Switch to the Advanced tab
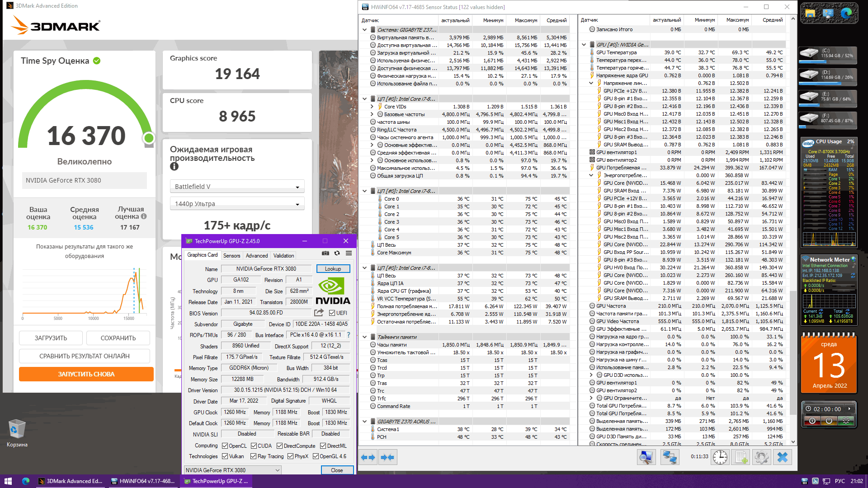The width and height of the screenshot is (868, 488). point(257,256)
